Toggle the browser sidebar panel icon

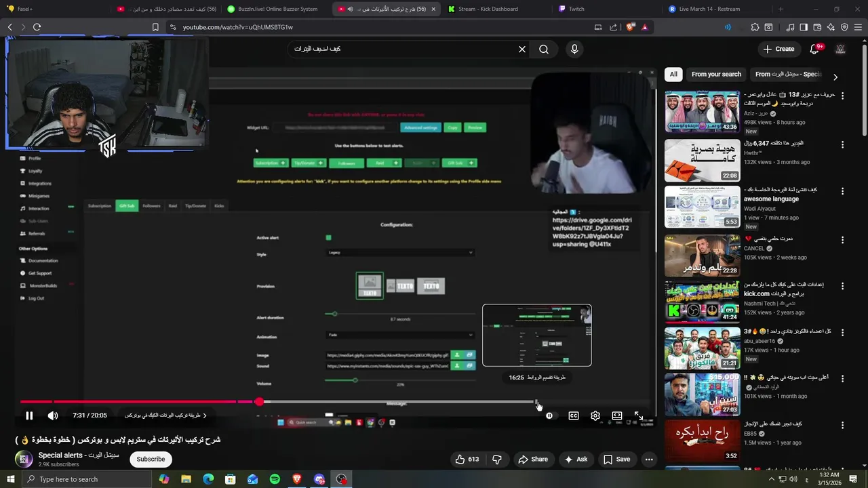(x=804, y=27)
